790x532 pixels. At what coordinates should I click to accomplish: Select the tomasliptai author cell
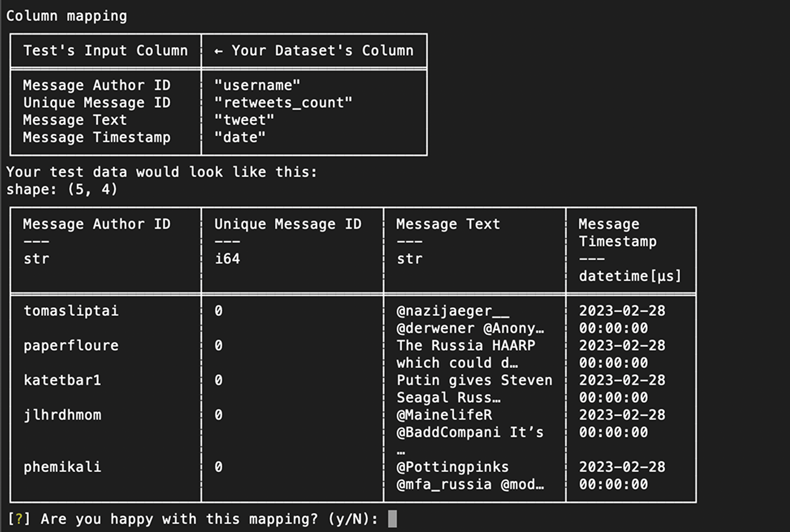71,311
